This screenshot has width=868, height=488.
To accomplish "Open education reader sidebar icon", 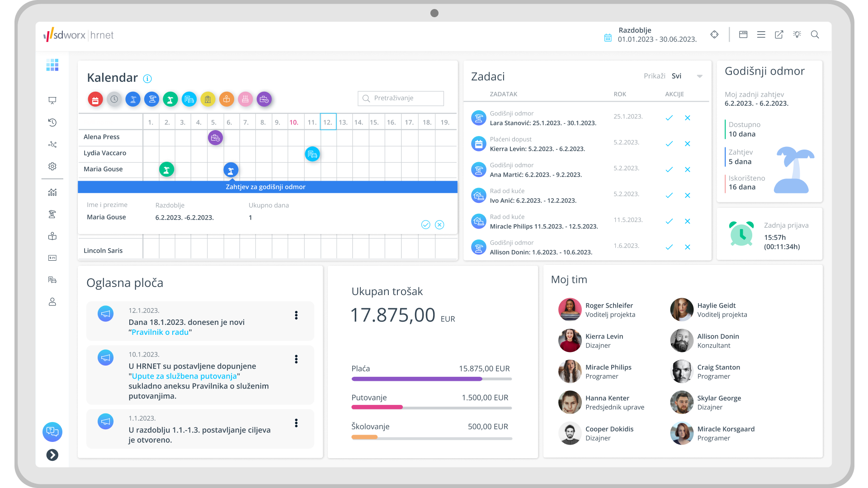I will (x=52, y=236).
